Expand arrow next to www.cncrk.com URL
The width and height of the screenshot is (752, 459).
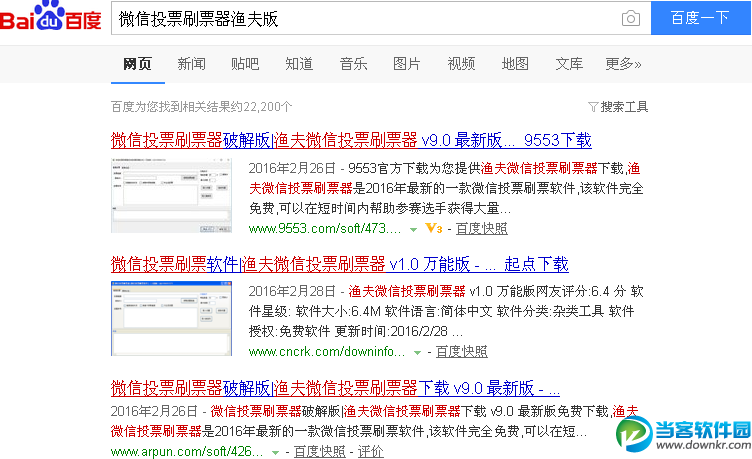tap(417, 353)
